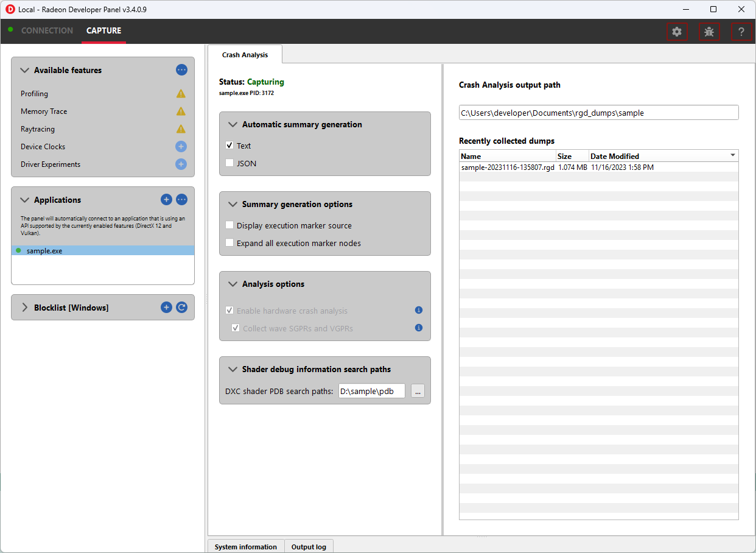The height and width of the screenshot is (553, 756).
Task: Collapse the Analysis options section
Action: (233, 284)
